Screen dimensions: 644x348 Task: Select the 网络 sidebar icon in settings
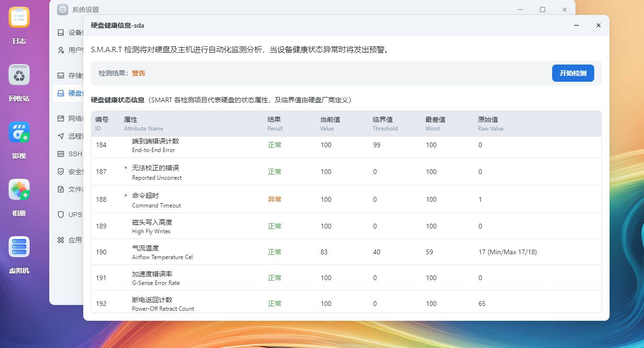(61, 119)
